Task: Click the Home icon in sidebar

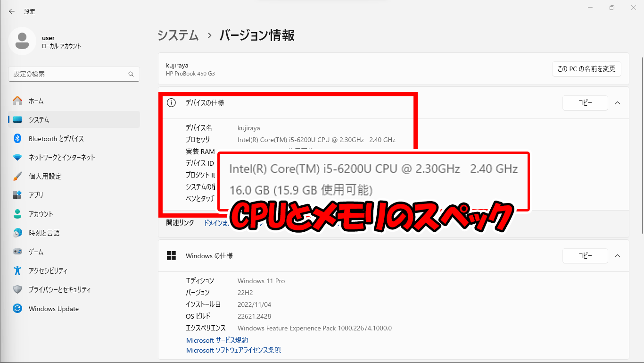Action: coord(17,101)
